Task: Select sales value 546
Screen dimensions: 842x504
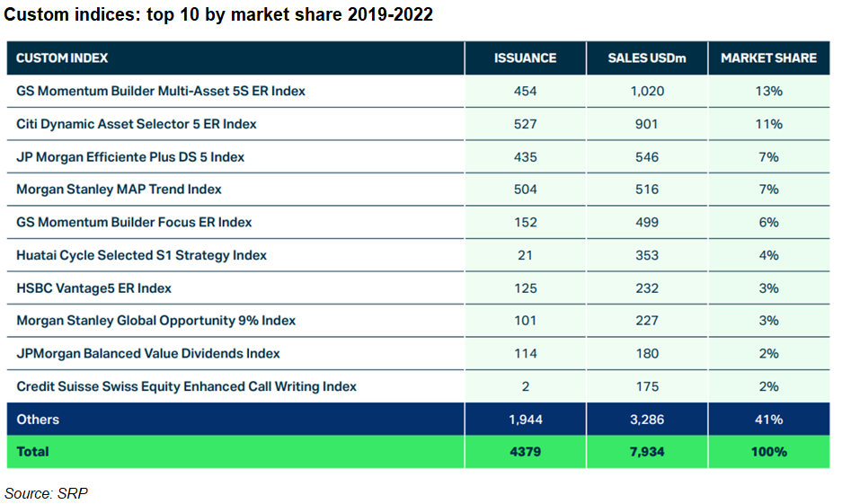Action: coord(646,156)
